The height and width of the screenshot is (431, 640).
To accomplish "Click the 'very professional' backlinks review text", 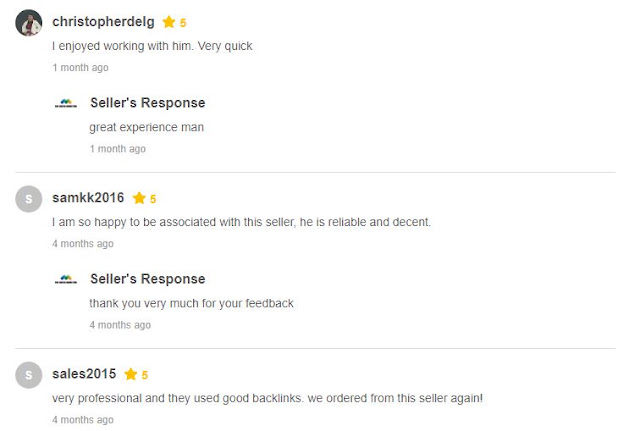I will 267,398.
